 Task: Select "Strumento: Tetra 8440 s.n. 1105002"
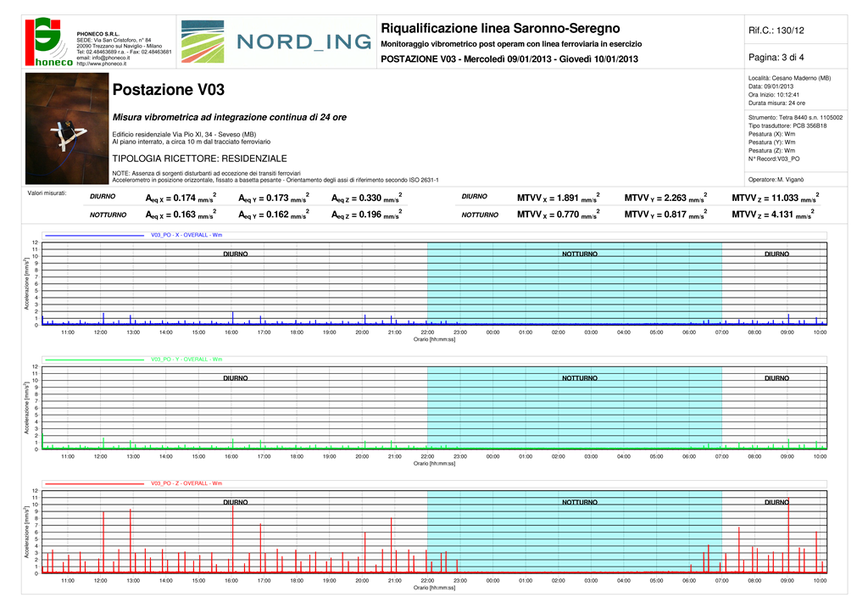point(795,117)
